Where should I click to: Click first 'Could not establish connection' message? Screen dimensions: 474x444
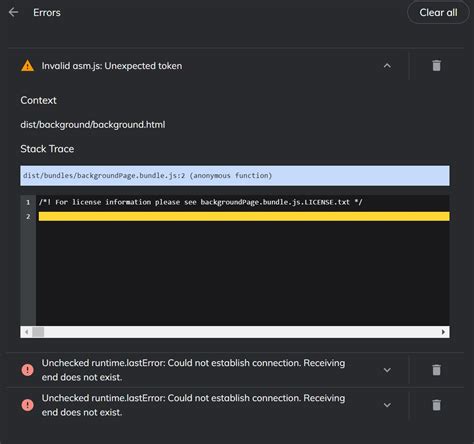click(193, 370)
